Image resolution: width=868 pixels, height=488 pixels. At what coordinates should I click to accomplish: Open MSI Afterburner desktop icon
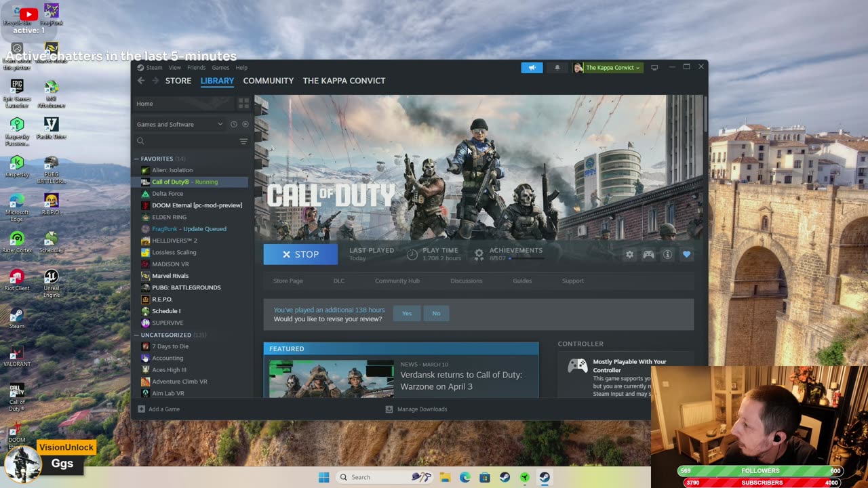[x=51, y=93]
